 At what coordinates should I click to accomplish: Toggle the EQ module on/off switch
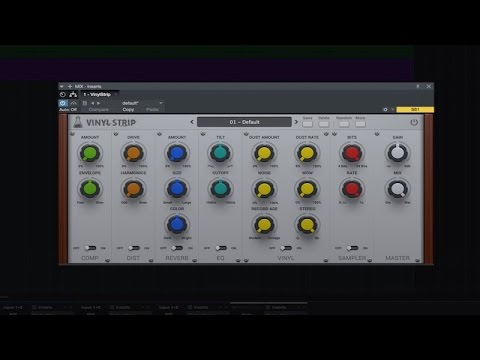(x=221, y=248)
